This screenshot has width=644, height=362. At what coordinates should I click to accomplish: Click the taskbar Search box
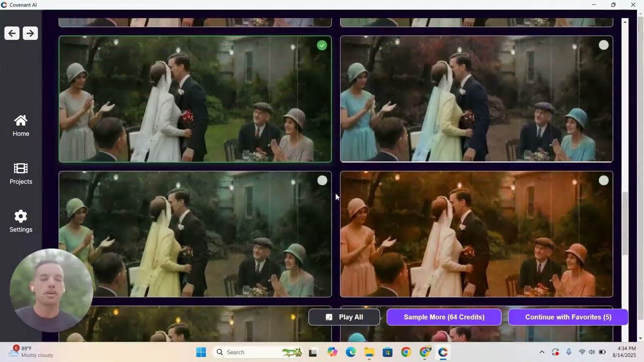[258, 352]
